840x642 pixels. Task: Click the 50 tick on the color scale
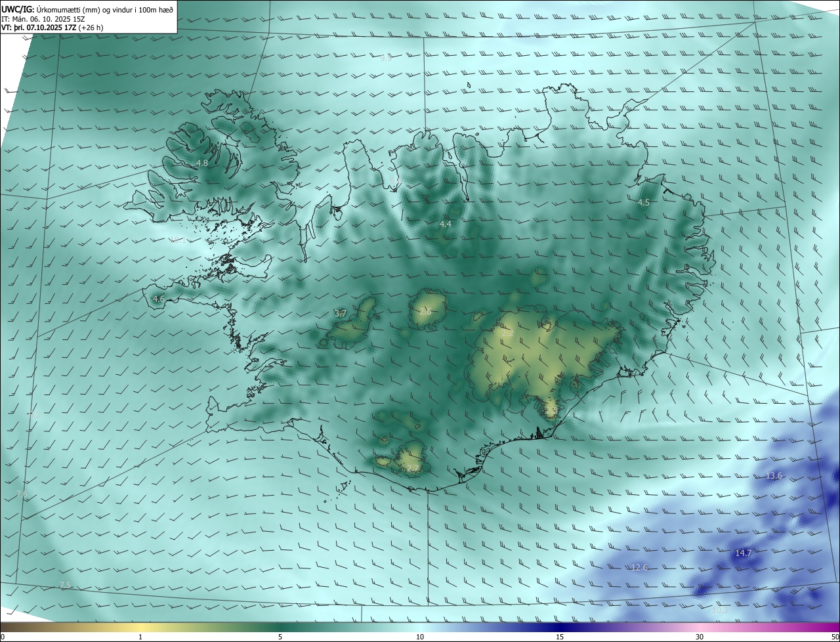pyautogui.click(x=835, y=637)
